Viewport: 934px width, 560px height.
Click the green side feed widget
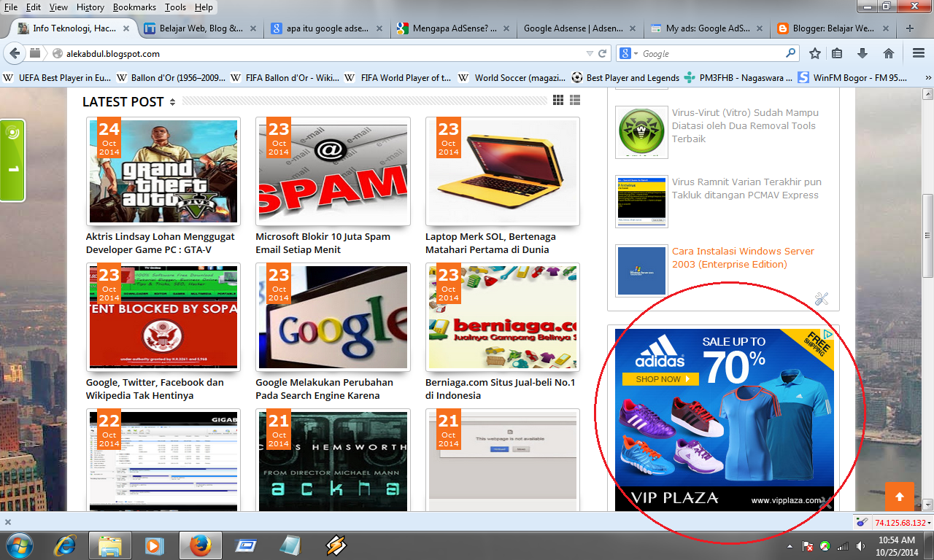click(12, 160)
